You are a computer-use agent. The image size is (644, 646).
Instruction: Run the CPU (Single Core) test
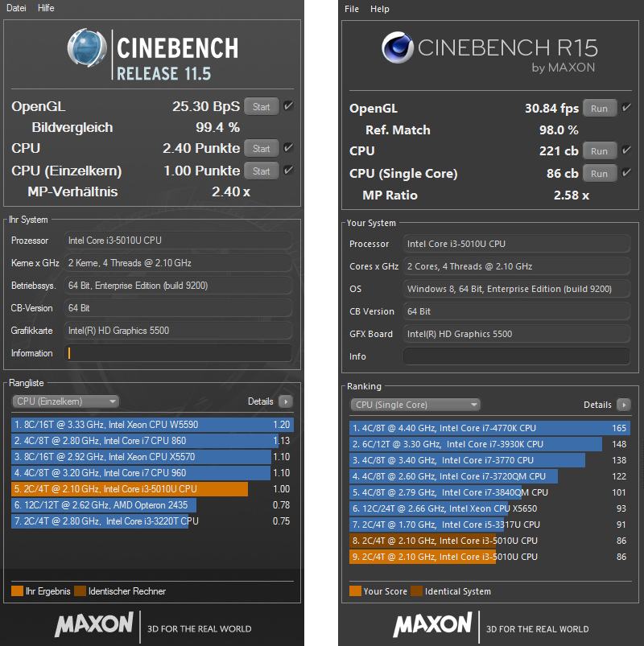600,174
